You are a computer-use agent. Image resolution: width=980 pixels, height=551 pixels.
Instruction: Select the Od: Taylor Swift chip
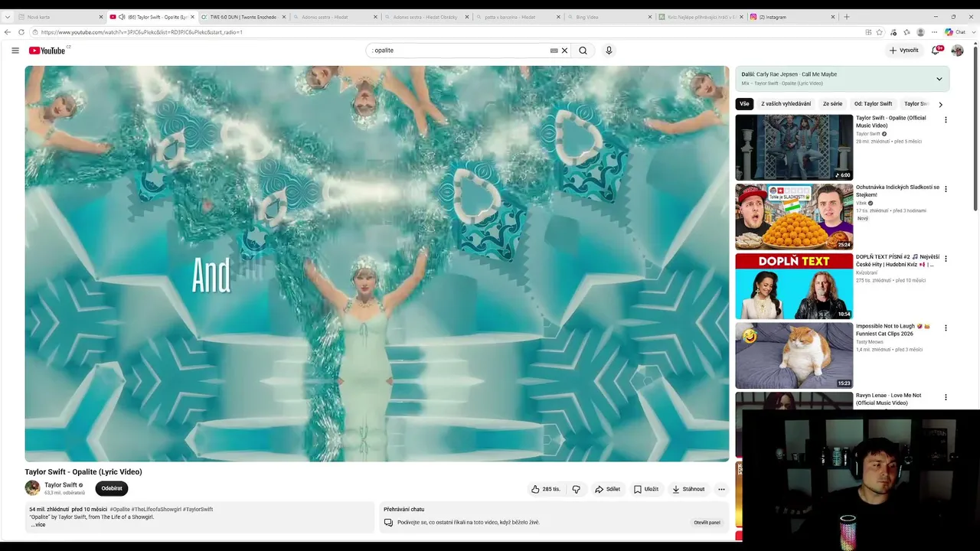(873, 104)
